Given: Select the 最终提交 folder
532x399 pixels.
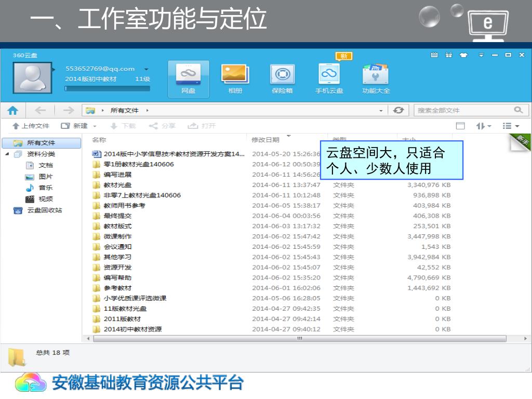Looking at the screenshot, I should (112, 216).
